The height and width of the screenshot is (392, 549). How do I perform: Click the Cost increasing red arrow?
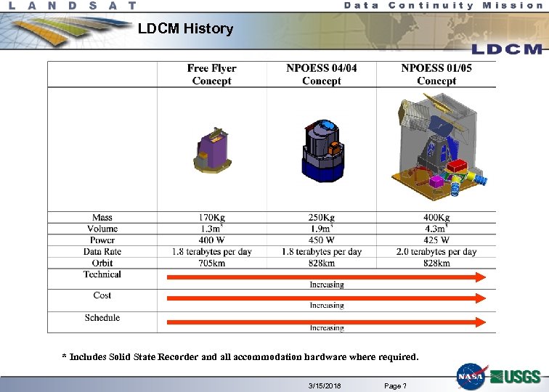click(326, 298)
